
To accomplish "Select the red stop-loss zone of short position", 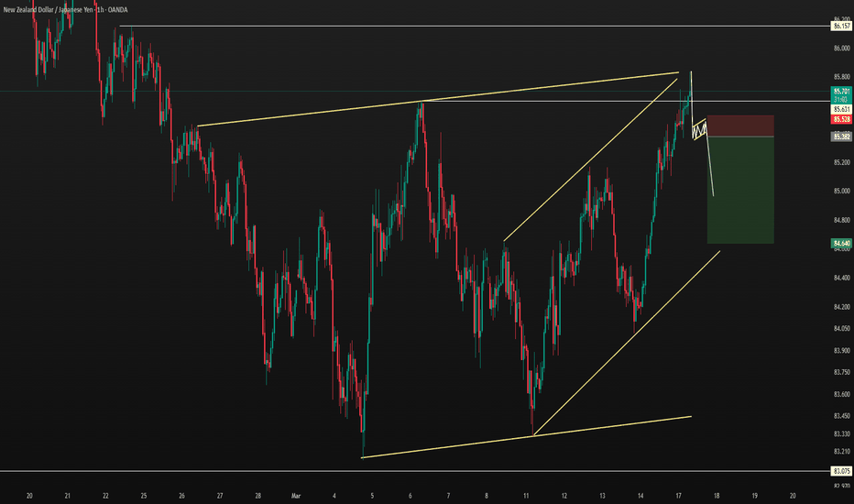I will [x=740, y=126].
